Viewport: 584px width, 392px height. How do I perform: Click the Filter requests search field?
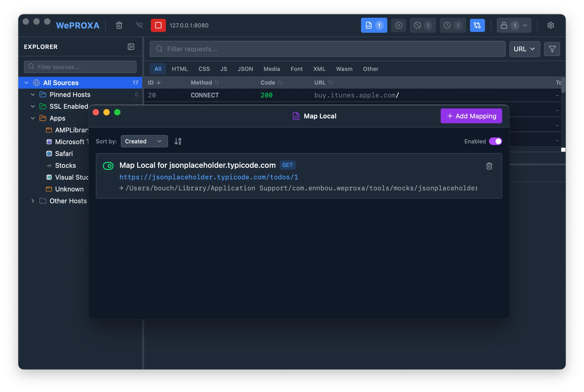click(327, 49)
